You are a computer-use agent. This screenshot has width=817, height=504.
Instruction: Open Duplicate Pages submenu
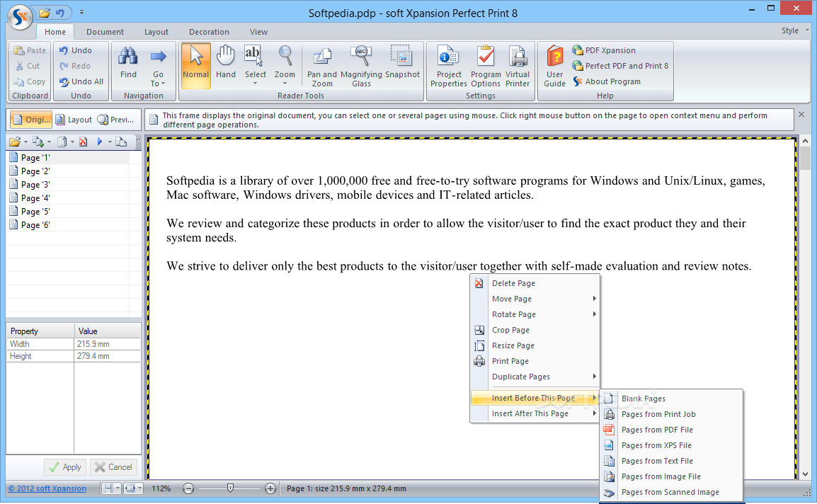535,377
